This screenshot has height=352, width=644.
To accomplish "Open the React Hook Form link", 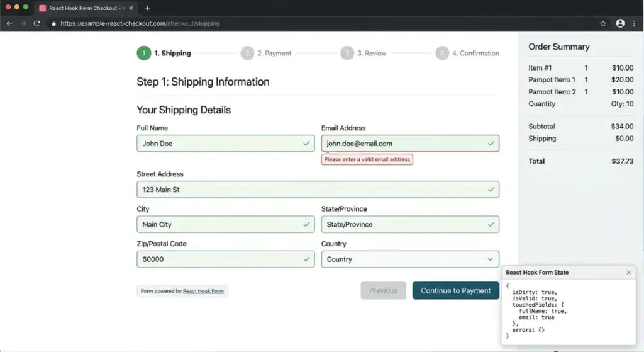I will (x=203, y=291).
